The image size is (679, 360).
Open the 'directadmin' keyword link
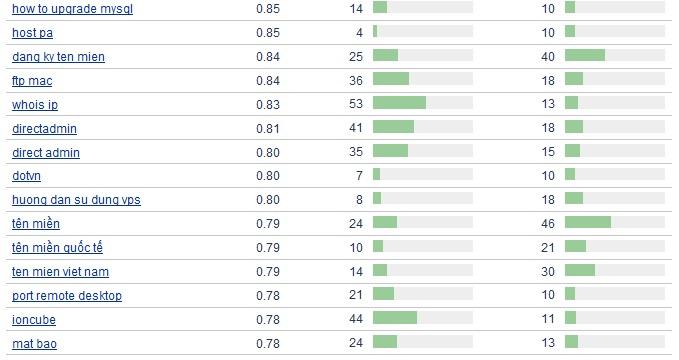[45, 129]
